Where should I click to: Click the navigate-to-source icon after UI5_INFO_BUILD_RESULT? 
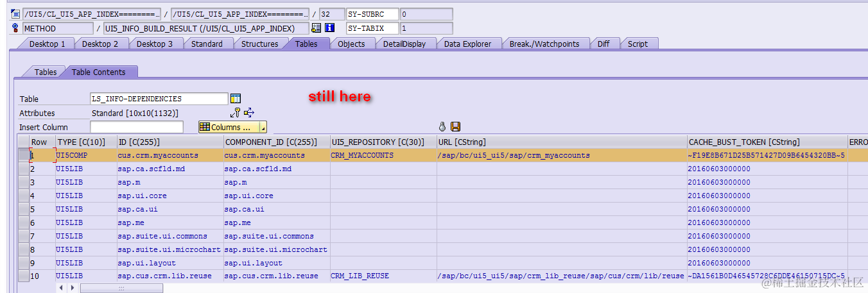(x=316, y=28)
